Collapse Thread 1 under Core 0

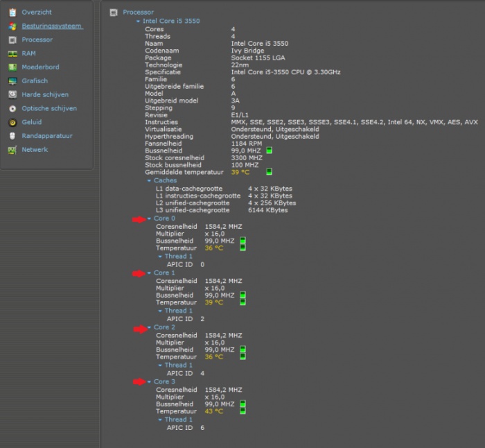[x=160, y=257]
